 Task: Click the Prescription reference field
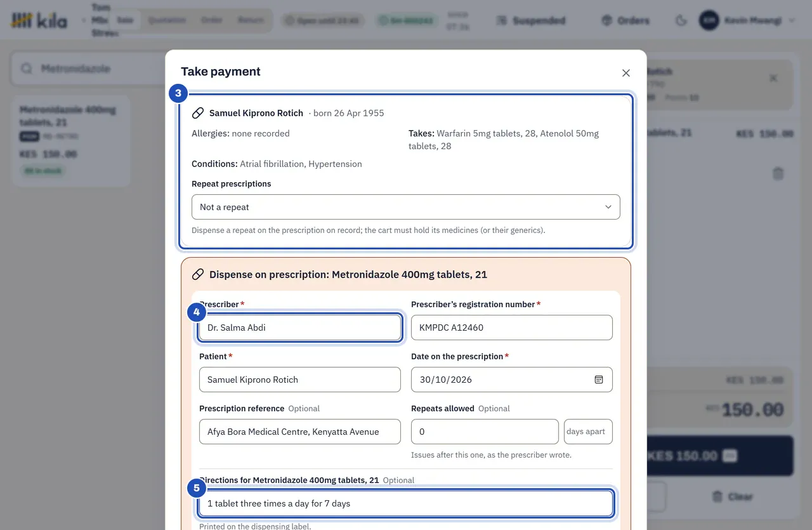[x=300, y=432]
